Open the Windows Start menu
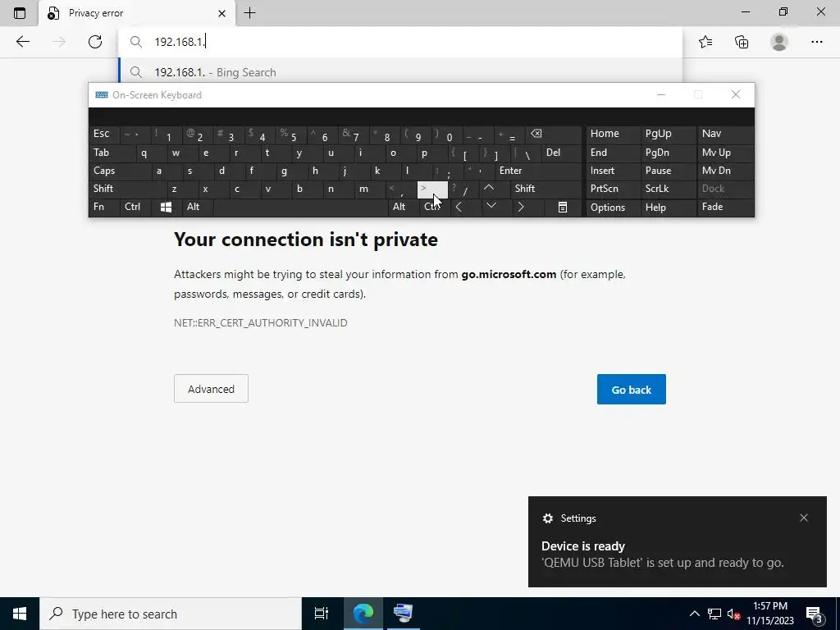840x630 pixels. point(20,614)
